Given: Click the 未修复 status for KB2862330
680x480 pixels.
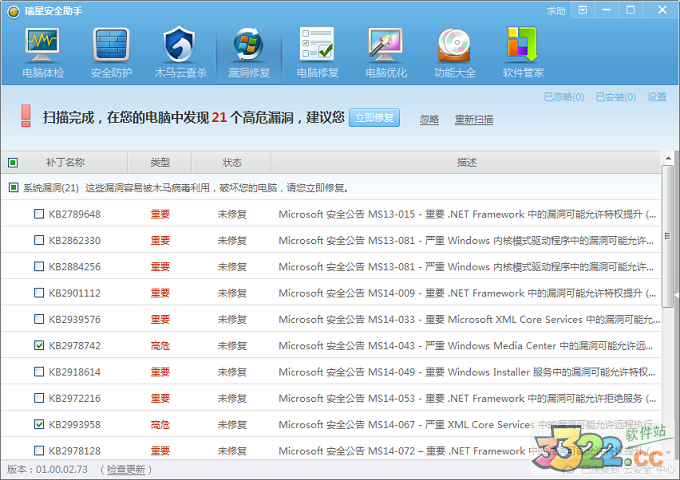Looking at the screenshot, I should [x=232, y=240].
